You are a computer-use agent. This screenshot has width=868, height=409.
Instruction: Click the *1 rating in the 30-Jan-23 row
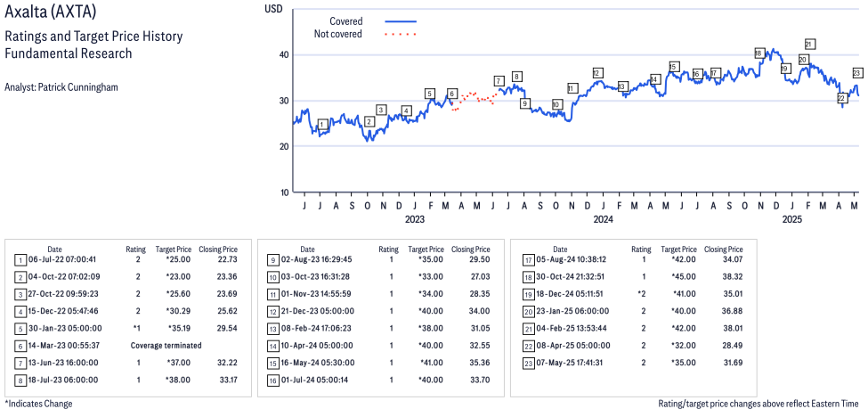[x=136, y=328]
